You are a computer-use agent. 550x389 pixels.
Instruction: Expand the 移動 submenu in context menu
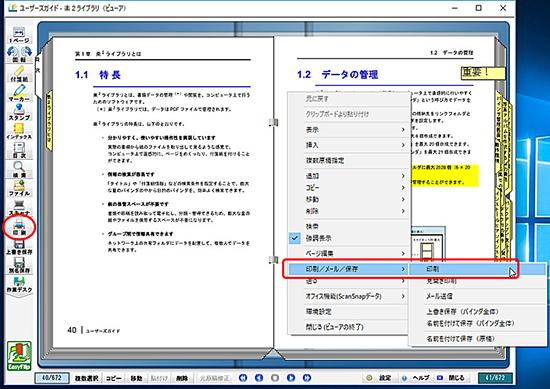pyautogui.click(x=349, y=199)
